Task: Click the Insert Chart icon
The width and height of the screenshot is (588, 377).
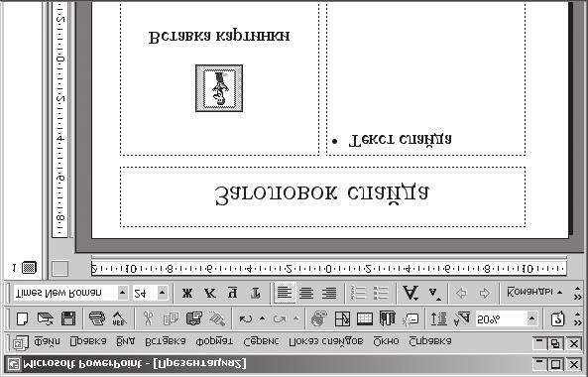Action: [x=388, y=319]
